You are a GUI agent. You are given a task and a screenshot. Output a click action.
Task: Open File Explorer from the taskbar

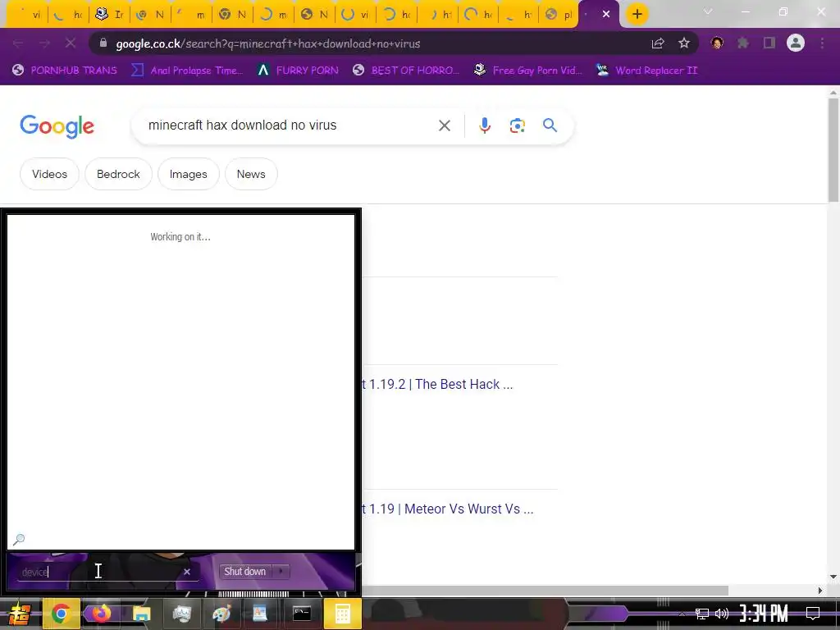pos(141,614)
